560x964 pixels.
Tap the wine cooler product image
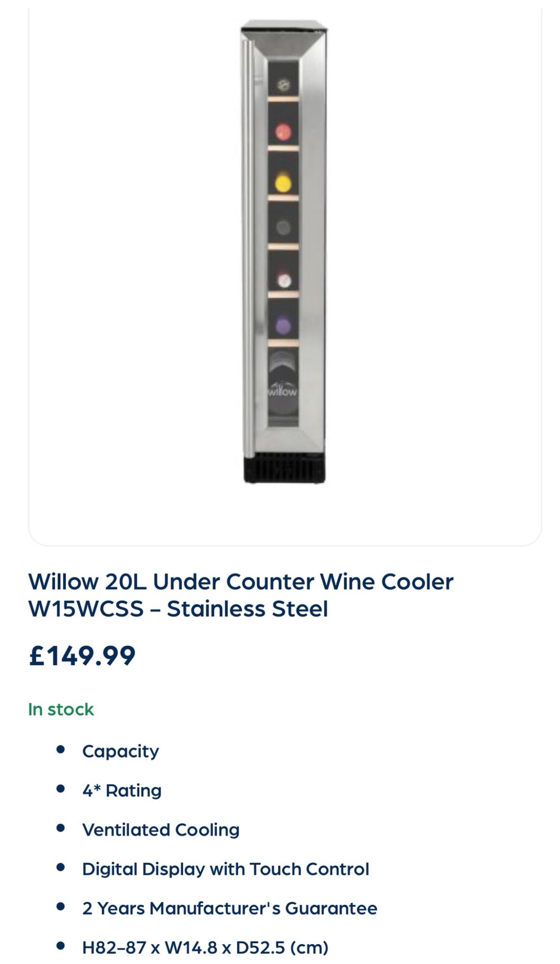(x=284, y=251)
